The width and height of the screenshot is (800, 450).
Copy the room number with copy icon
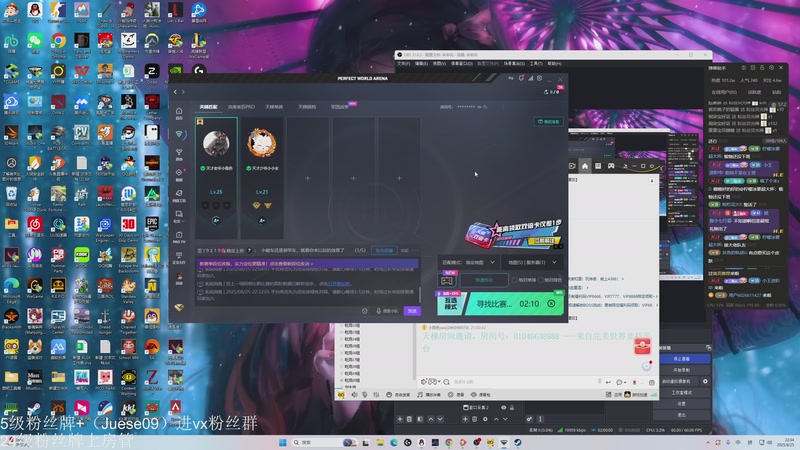(485, 107)
